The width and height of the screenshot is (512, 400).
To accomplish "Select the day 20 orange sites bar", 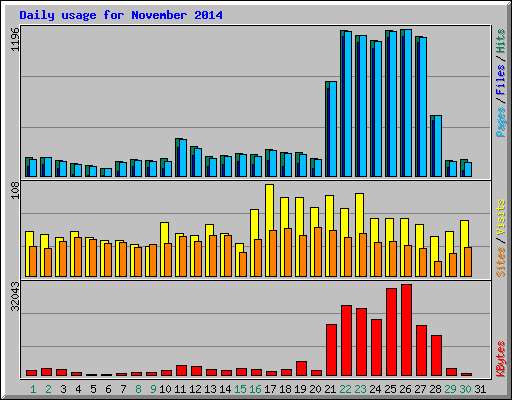I will click(318, 252).
